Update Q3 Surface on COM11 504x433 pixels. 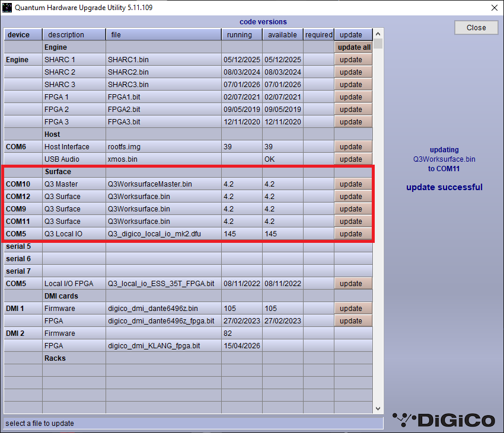click(x=353, y=222)
